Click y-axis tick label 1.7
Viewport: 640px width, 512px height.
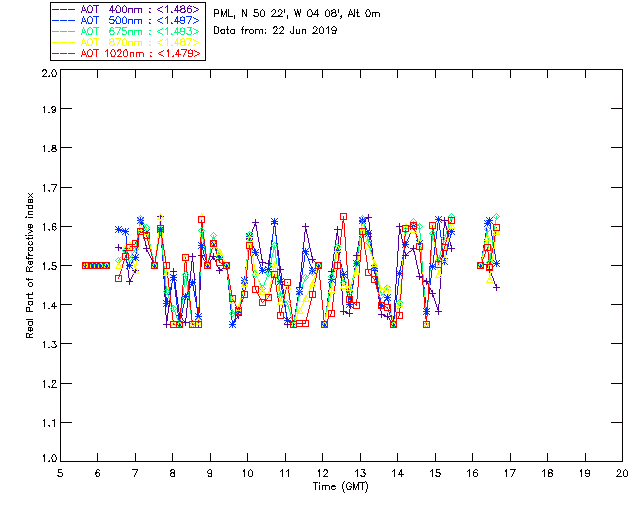[x=49, y=188]
